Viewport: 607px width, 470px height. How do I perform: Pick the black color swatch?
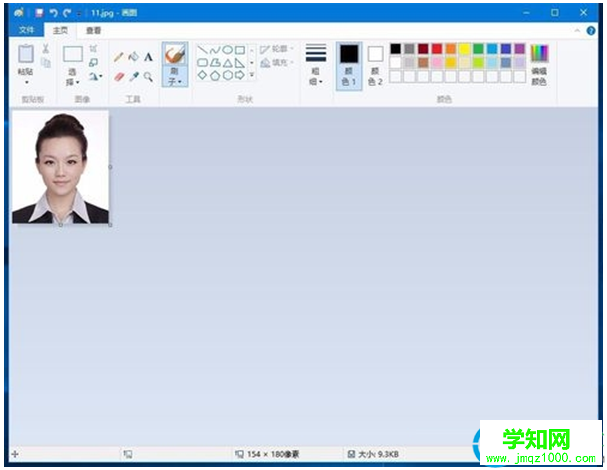pos(395,49)
